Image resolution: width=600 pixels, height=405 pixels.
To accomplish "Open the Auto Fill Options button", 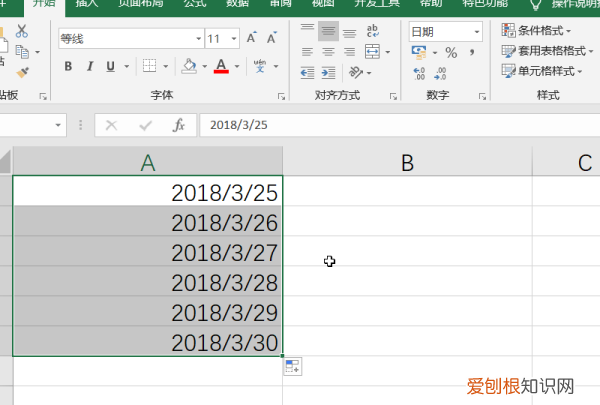I will pyautogui.click(x=293, y=367).
